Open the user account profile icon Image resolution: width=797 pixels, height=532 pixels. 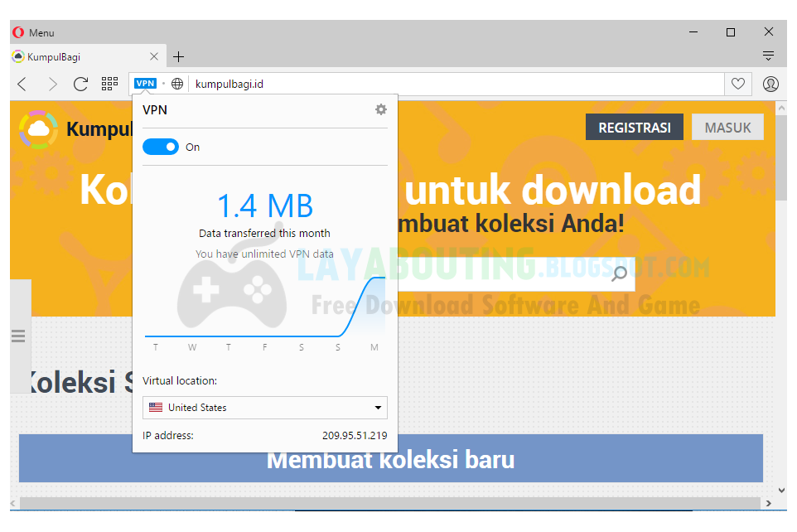[770, 84]
